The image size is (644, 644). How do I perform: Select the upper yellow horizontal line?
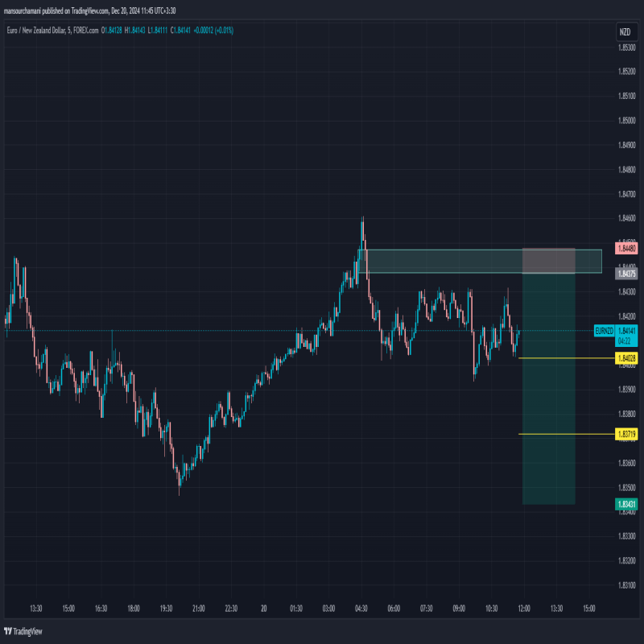tap(563, 357)
